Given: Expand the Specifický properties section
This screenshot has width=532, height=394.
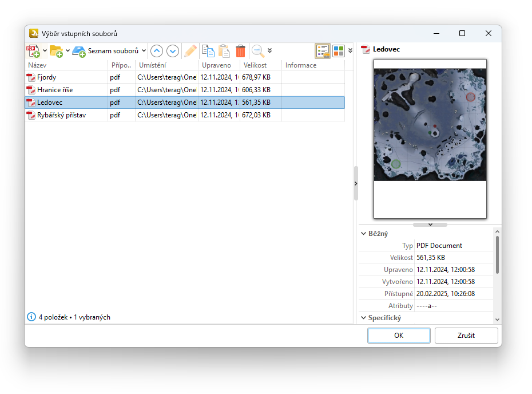Looking at the screenshot, I should 363,318.
